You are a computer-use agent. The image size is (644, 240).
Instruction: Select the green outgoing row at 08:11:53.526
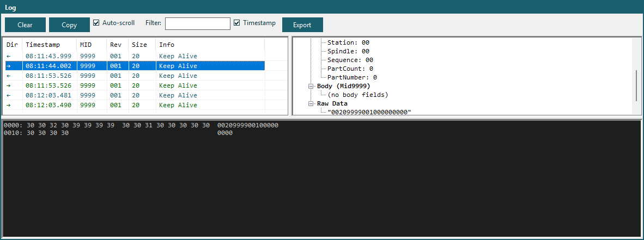[135, 85]
